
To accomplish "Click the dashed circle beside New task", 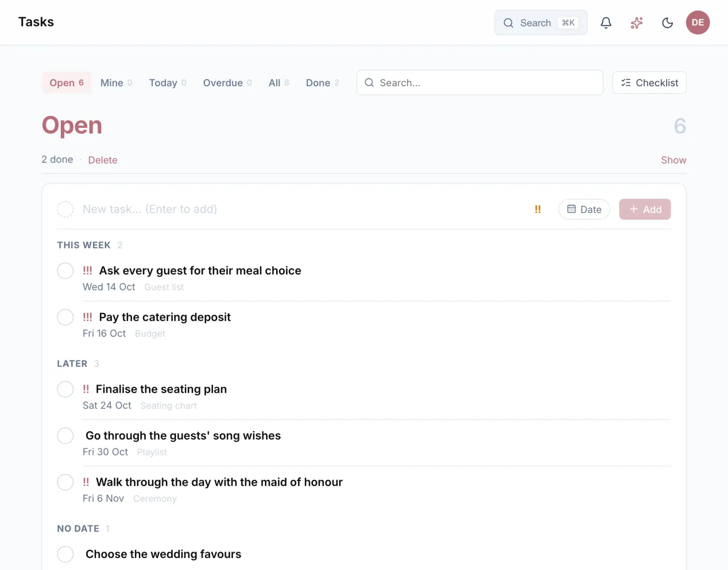I will click(65, 209).
